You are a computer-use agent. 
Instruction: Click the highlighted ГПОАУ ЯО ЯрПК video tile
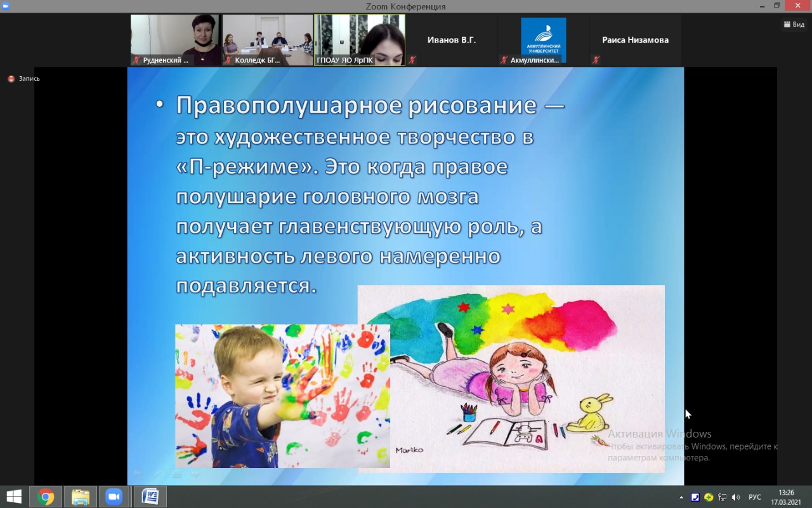(x=359, y=39)
